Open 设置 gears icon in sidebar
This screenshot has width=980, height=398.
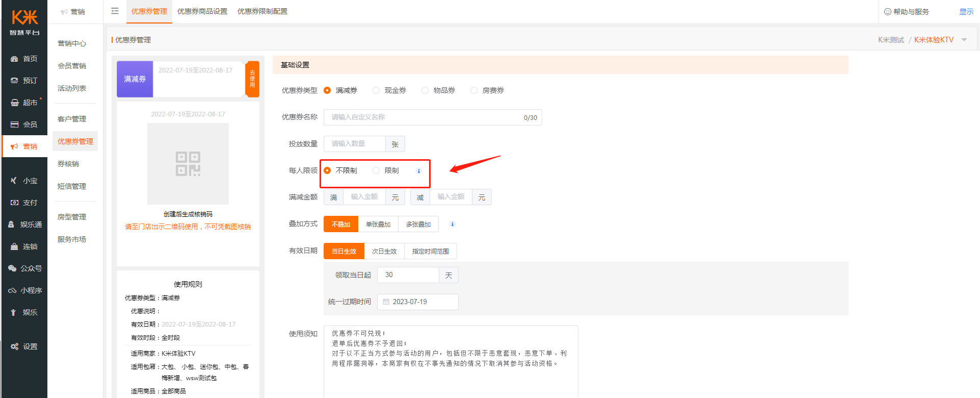coord(14,346)
